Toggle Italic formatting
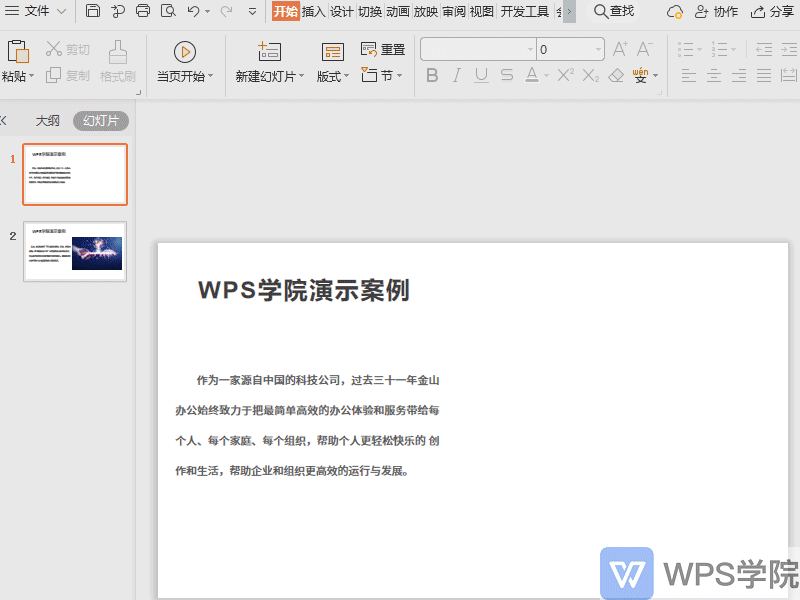This screenshot has height=600, width=800. pos(457,76)
